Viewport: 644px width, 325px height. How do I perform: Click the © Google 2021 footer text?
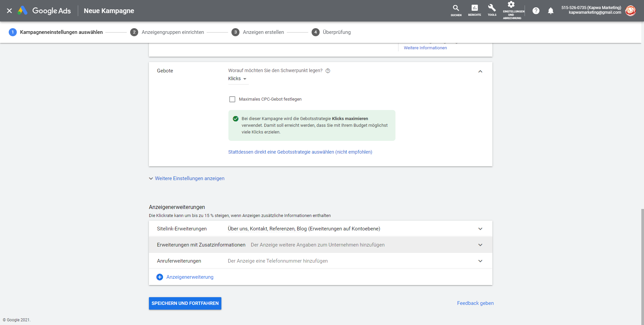pos(16,320)
